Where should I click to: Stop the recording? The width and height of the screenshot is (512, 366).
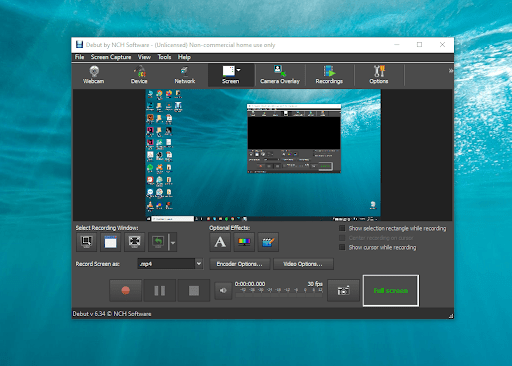194,290
